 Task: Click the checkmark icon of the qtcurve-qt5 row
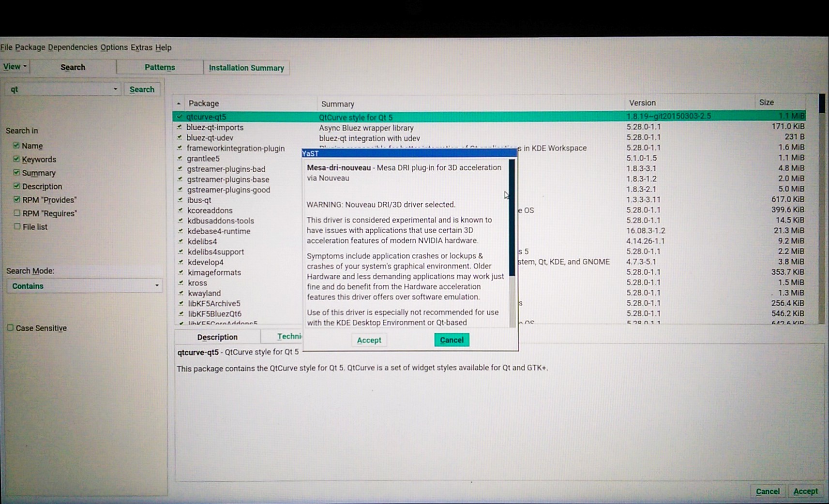[x=180, y=117]
